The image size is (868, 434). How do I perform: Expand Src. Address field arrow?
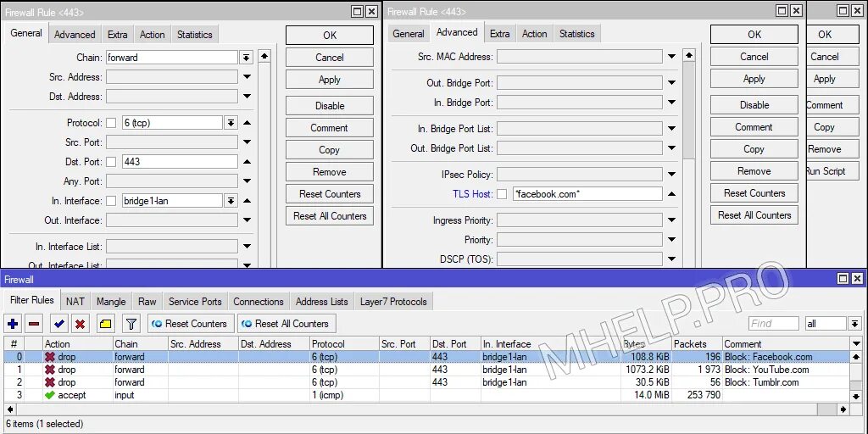pyautogui.click(x=248, y=77)
